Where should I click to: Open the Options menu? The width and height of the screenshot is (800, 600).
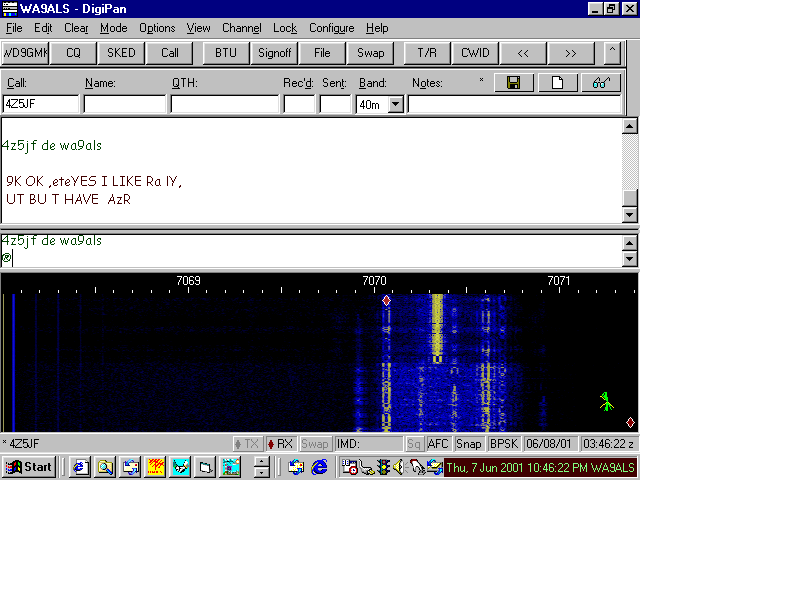pyautogui.click(x=157, y=28)
